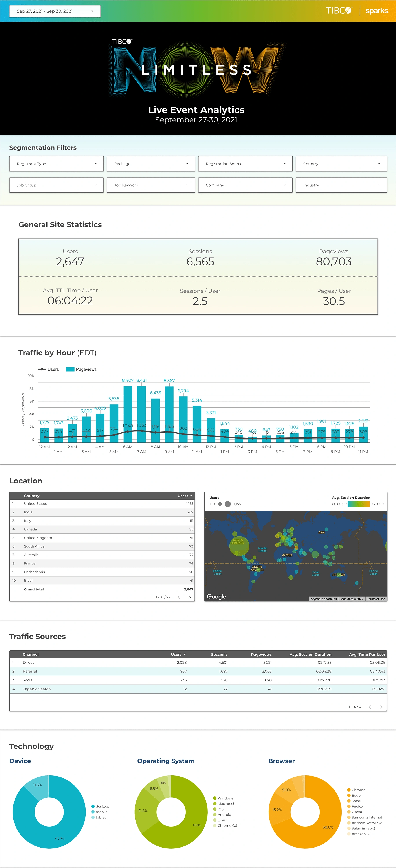Open the Industry filter dropdown
The image size is (396, 868).
[x=341, y=185]
